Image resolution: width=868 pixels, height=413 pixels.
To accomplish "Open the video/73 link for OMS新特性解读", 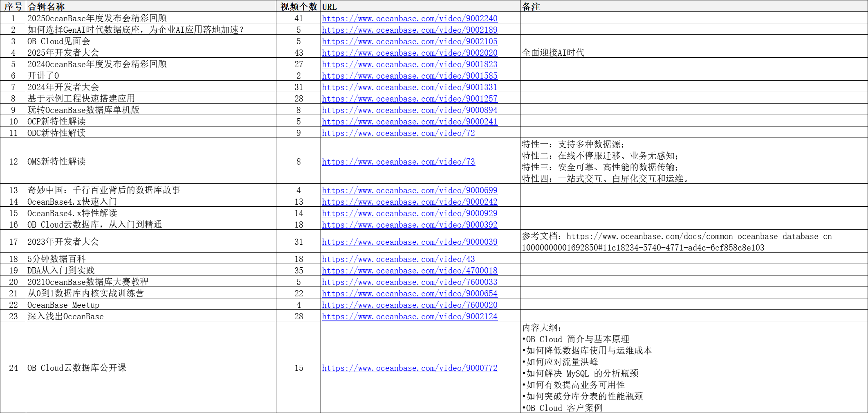I will [398, 162].
